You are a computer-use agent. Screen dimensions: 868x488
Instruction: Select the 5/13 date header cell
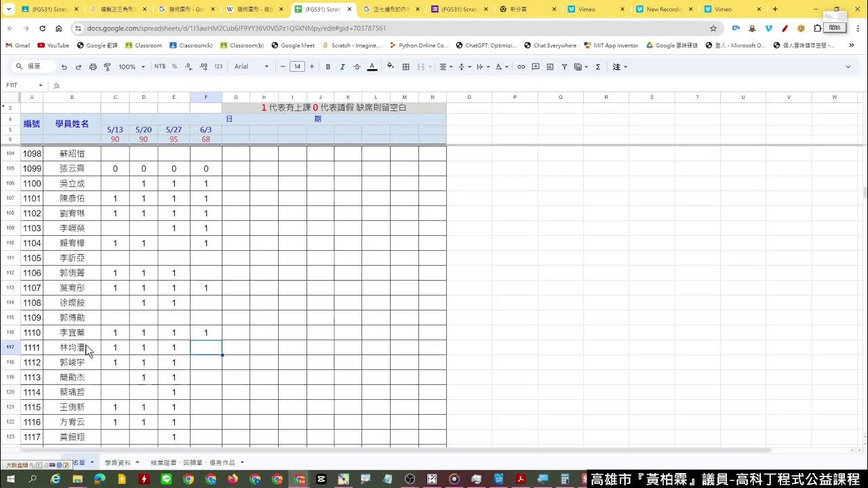tap(115, 129)
